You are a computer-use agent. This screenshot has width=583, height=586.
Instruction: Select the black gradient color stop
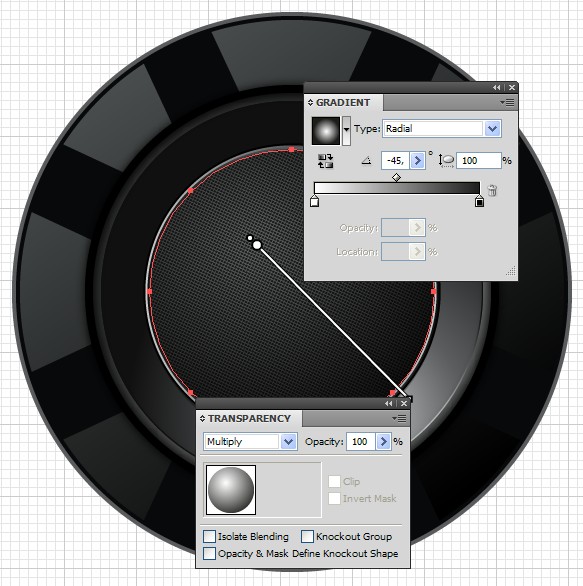pyautogui.click(x=479, y=201)
